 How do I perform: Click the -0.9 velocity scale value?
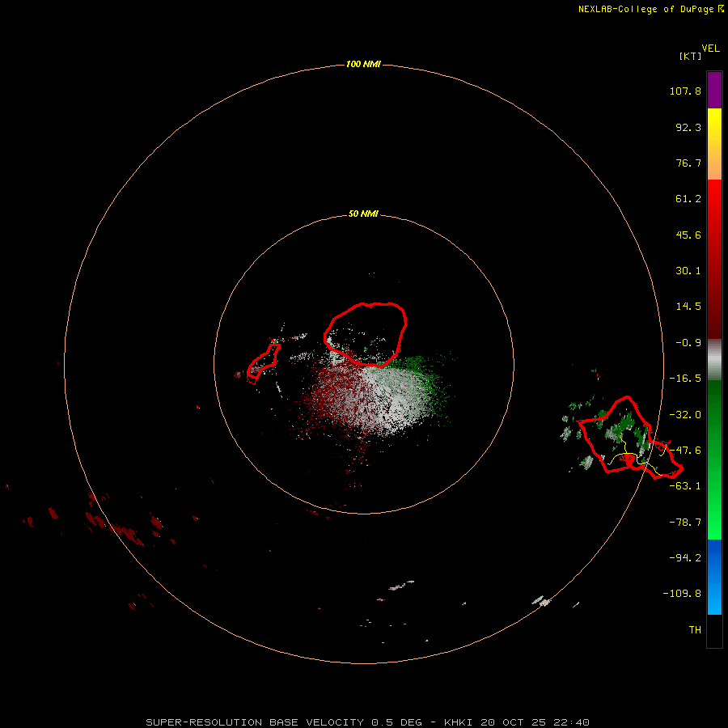click(688, 343)
